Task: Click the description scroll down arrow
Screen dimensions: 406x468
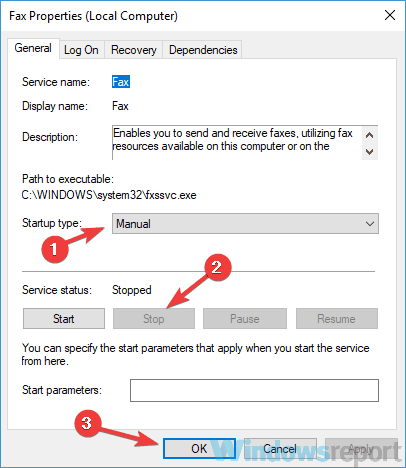Action: coord(369,152)
